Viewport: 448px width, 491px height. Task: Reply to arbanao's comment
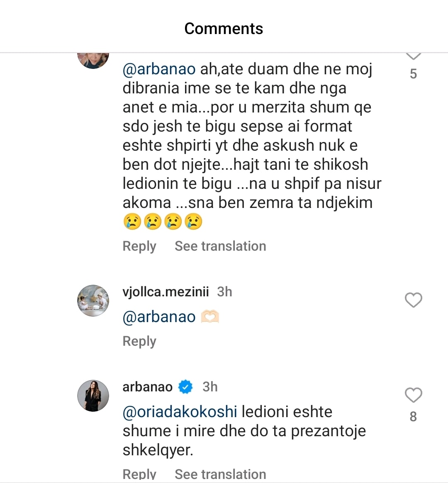point(139,474)
